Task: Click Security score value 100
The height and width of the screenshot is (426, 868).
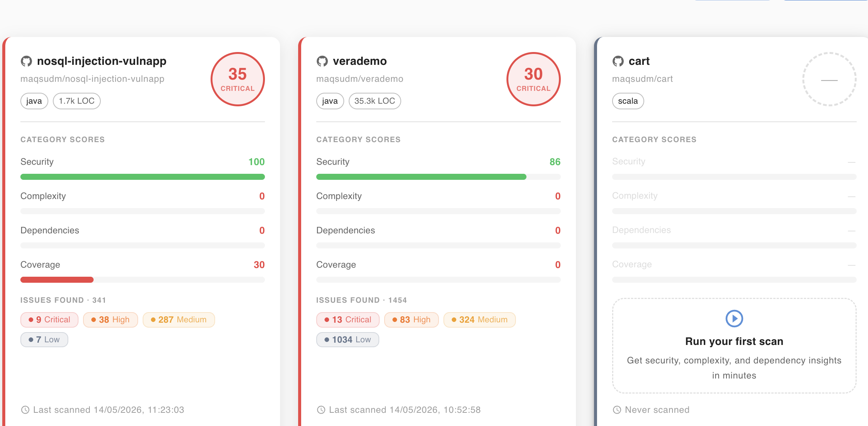Action: (257, 162)
